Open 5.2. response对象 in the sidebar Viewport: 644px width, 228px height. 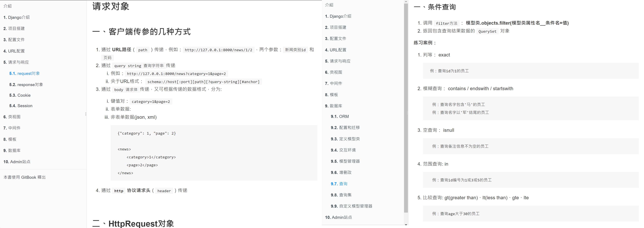pos(26,85)
